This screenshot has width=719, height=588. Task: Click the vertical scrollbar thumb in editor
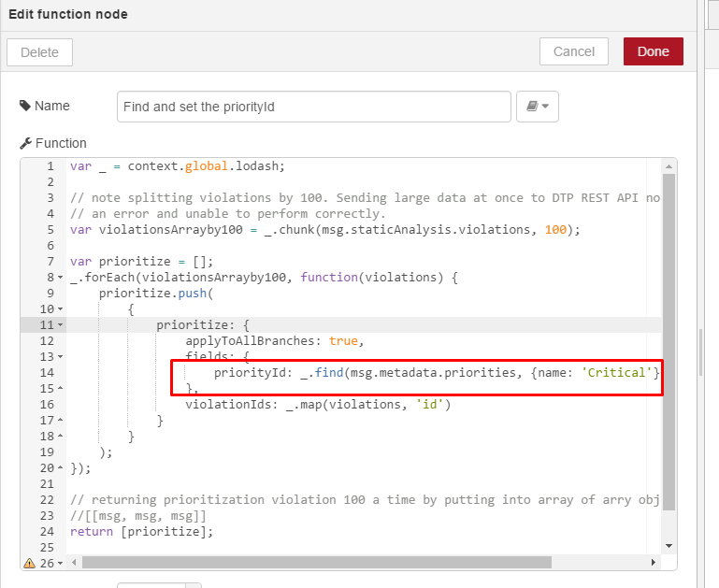[669, 342]
